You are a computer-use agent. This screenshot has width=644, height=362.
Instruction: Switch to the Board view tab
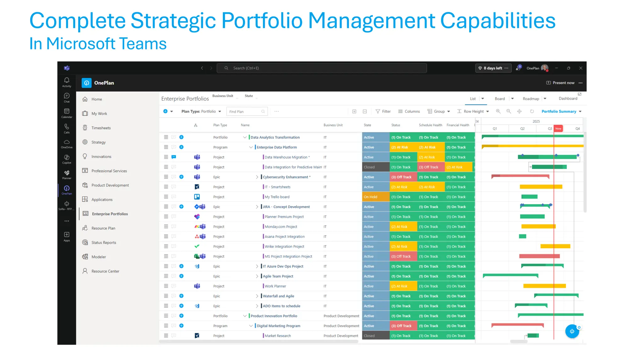(x=499, y=98)
